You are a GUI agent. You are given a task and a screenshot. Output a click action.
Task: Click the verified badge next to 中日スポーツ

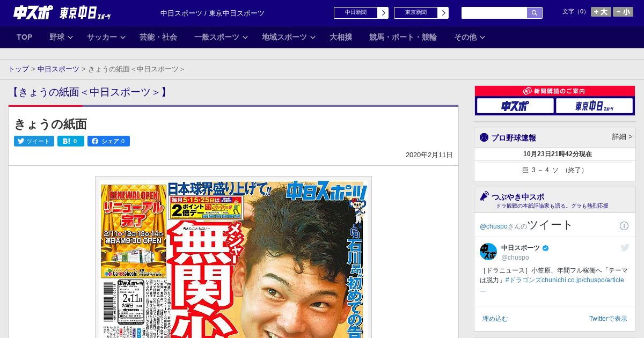pos(546,248)
